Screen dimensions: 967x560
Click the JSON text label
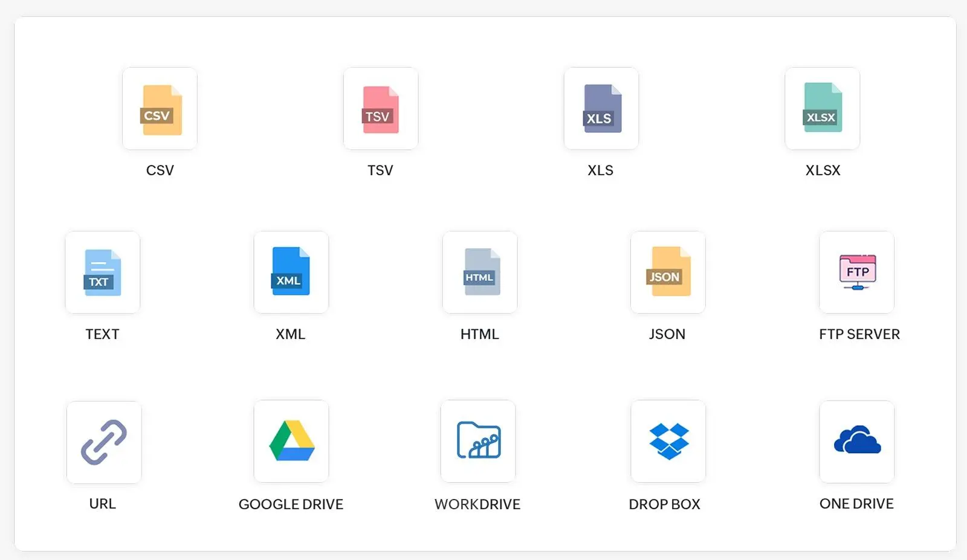[x=667, y=334]
